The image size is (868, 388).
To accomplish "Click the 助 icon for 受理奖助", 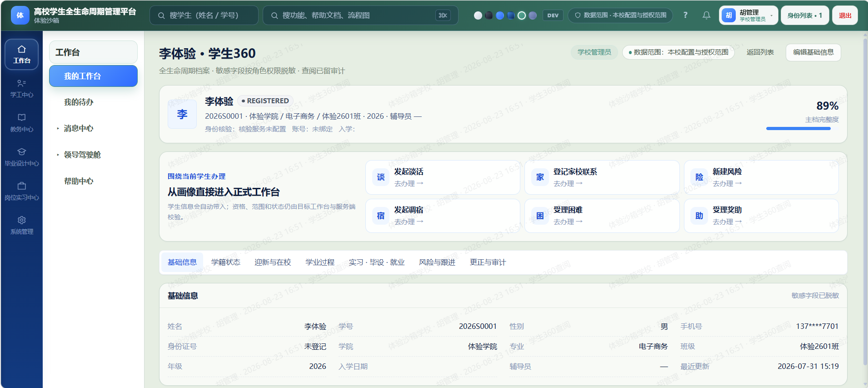I will point(699,216).
